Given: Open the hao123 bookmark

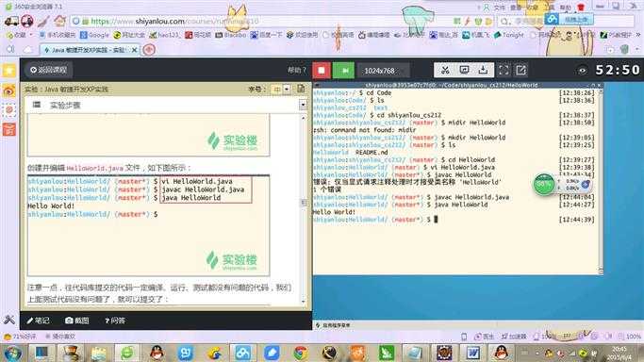Looking at the screenshot, I should tap(165, 35).
